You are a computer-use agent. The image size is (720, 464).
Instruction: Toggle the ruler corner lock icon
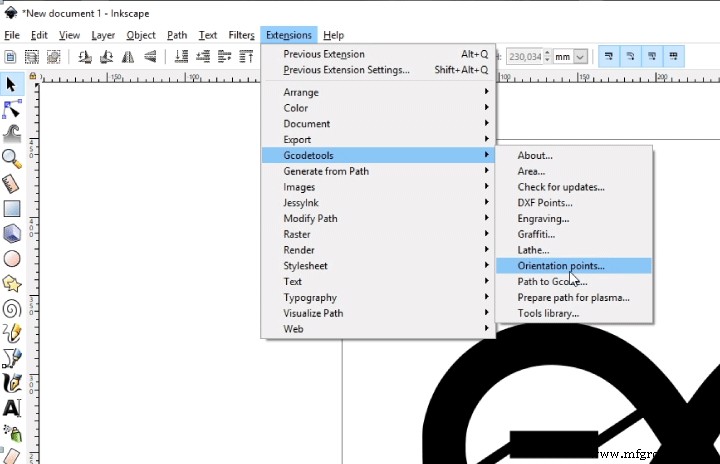[33, 76]
